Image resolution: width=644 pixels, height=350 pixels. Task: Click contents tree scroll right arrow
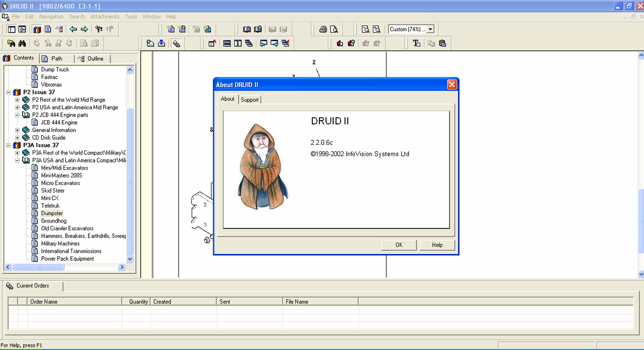(122, 267)
